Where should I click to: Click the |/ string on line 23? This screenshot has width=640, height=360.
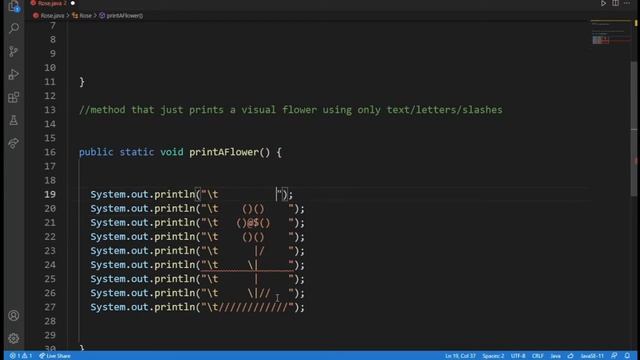click(259, 251)
